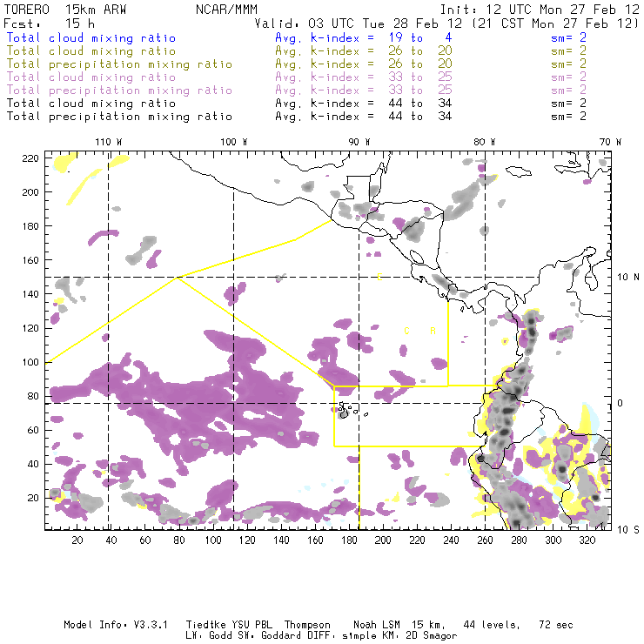644x644 pixels.
Task: Click the '70 W' longitude label
Action: pyautogui.click(x=610, y=142)
